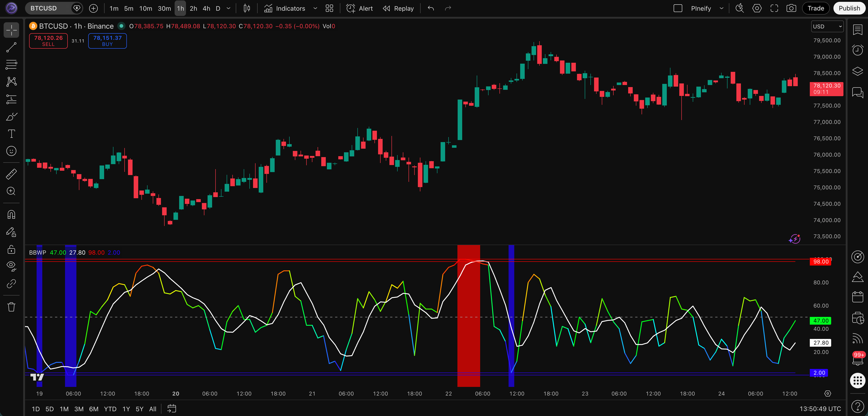Click the red SELL price button
Image resolution: width=868 pixels, height=416 pixels.
48,41
